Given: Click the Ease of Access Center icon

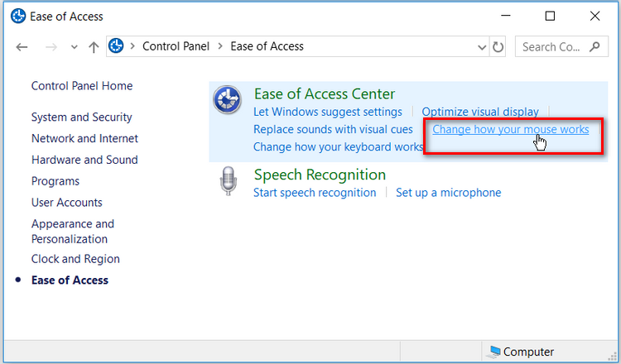Looking at the screenshot, I should pos(227,99).
